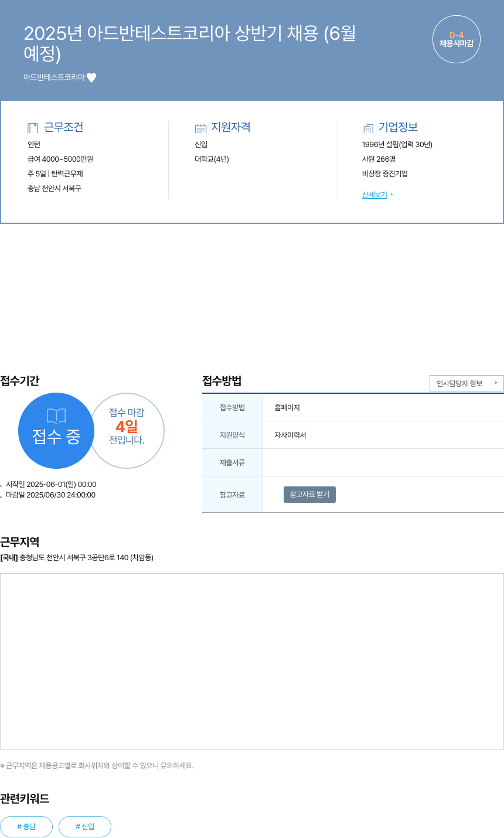The width and height of the screenshot is (504, 838).
Task: Click the 인턴 employment type text
Action: [x=34, y=145]
